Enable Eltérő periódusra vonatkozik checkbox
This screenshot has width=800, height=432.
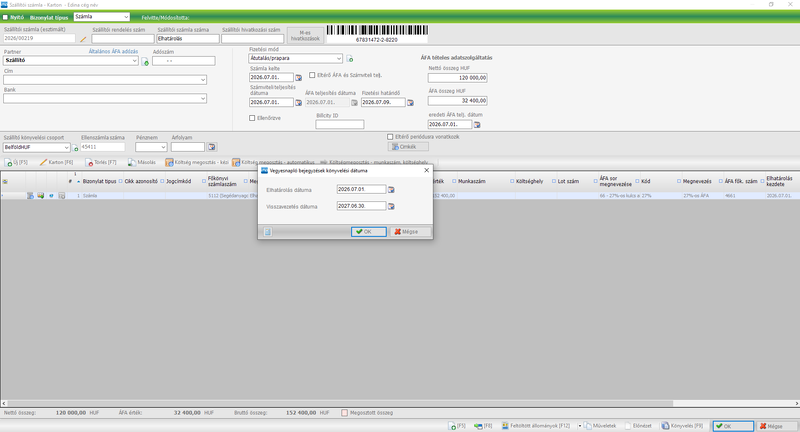pos(390,137)
